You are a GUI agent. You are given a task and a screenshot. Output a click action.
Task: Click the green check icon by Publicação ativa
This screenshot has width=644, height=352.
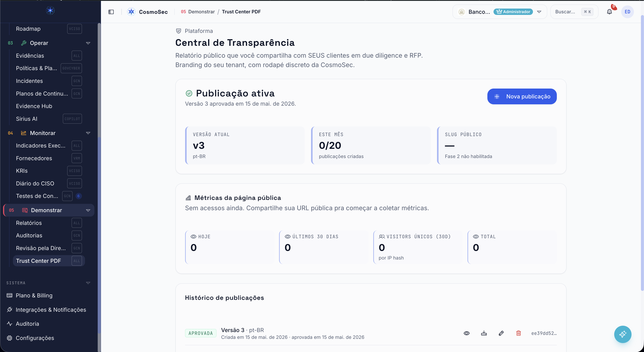pos(189,93)
